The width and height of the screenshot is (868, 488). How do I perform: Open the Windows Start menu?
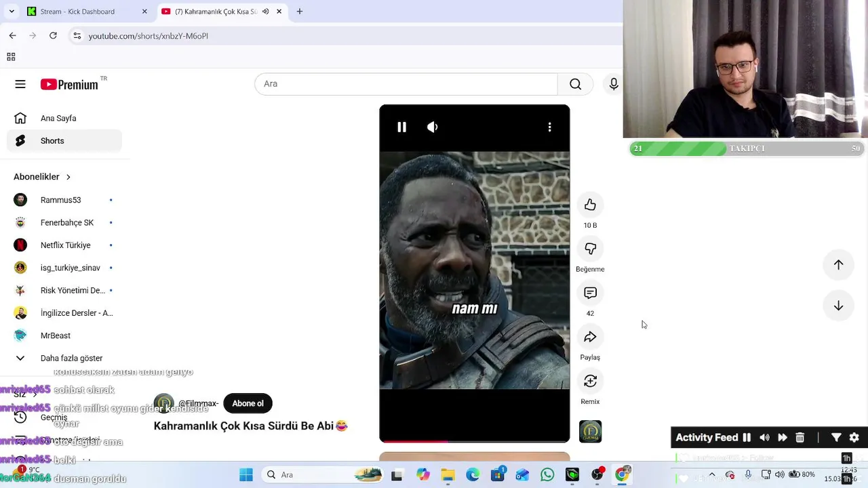coord(245,474)
